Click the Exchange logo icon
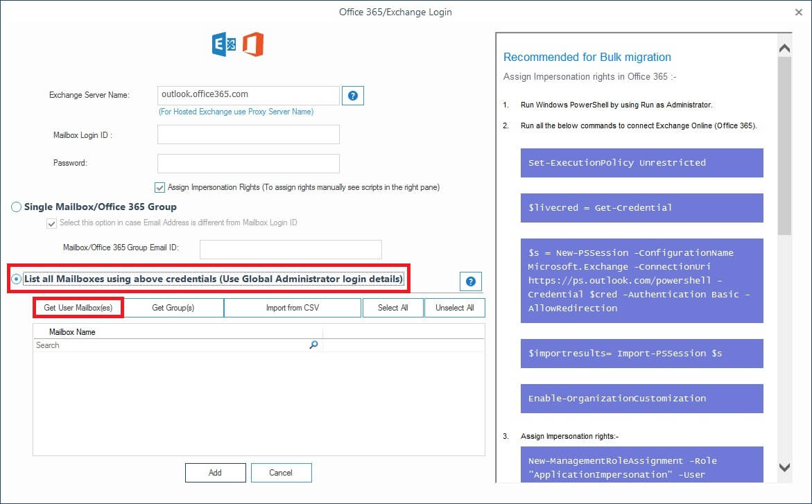Viewport: 812px width, 504px height. (x=224, y=44)
